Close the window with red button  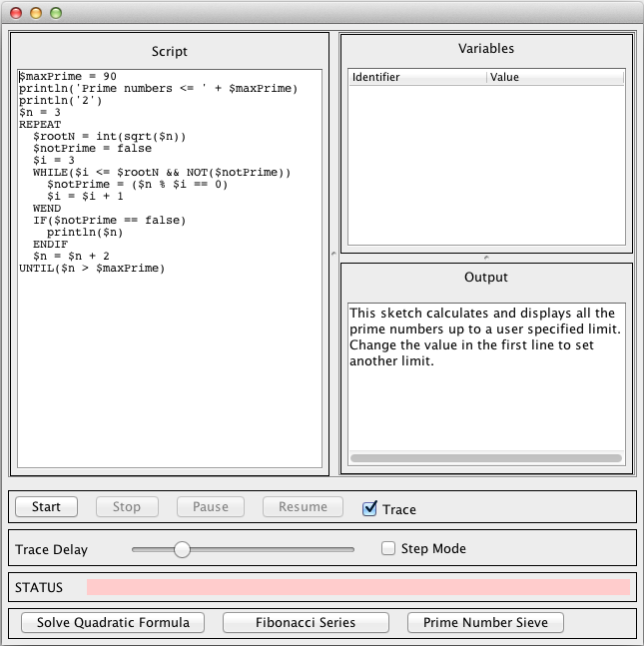[16, 13]
